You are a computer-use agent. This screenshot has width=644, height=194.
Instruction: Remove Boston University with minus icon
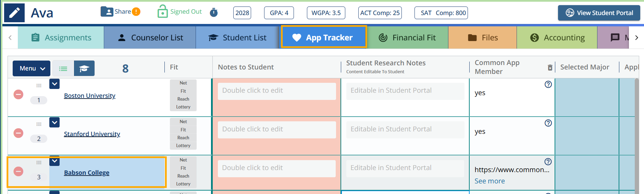click(x=18, y=94)
